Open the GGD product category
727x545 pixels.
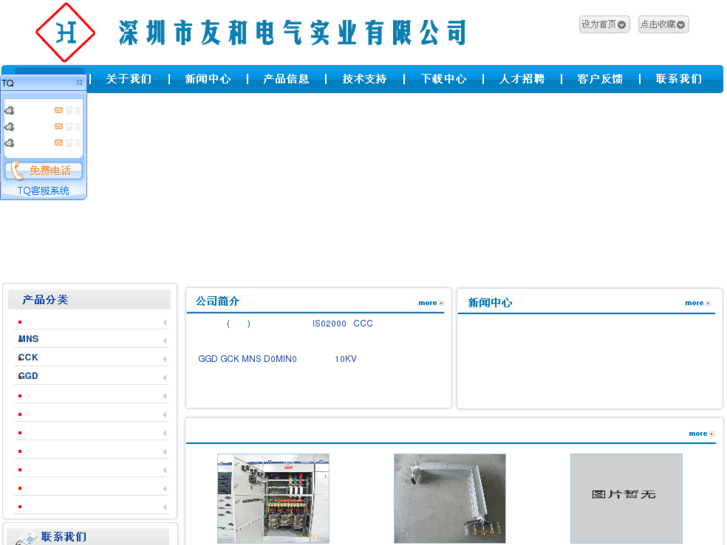[x=28, y=376]
